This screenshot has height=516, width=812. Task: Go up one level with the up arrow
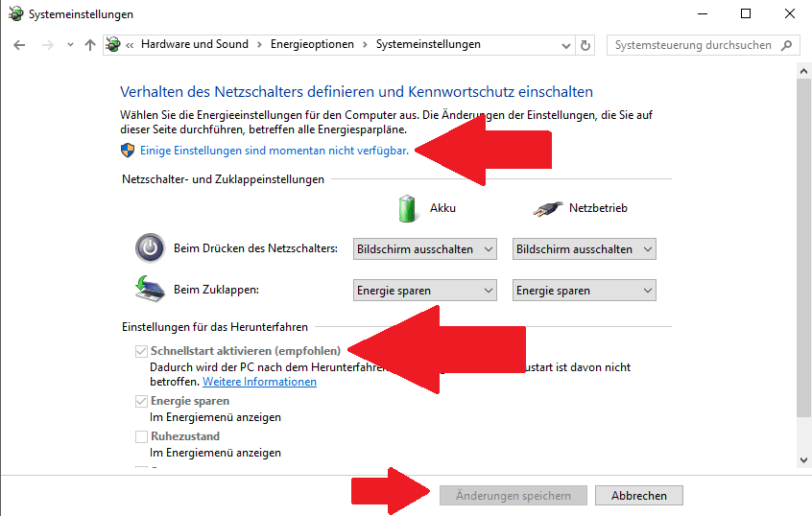(x=90, y=45)
